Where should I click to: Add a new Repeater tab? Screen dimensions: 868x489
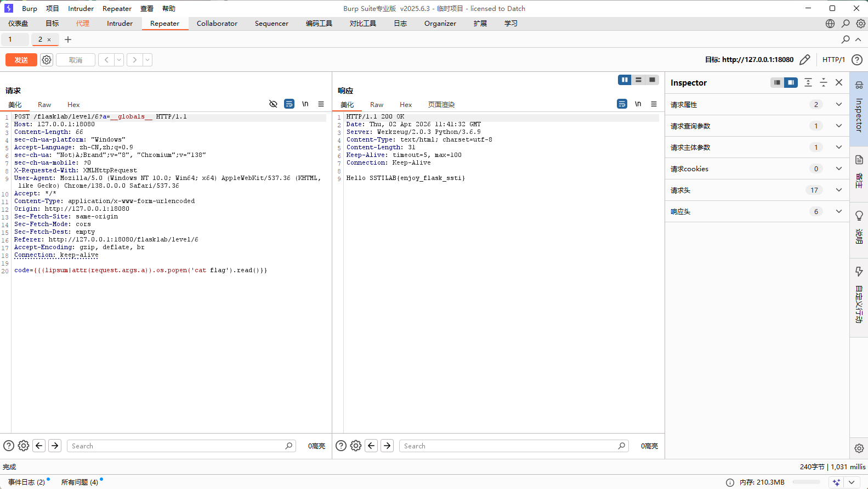point(68,40)
